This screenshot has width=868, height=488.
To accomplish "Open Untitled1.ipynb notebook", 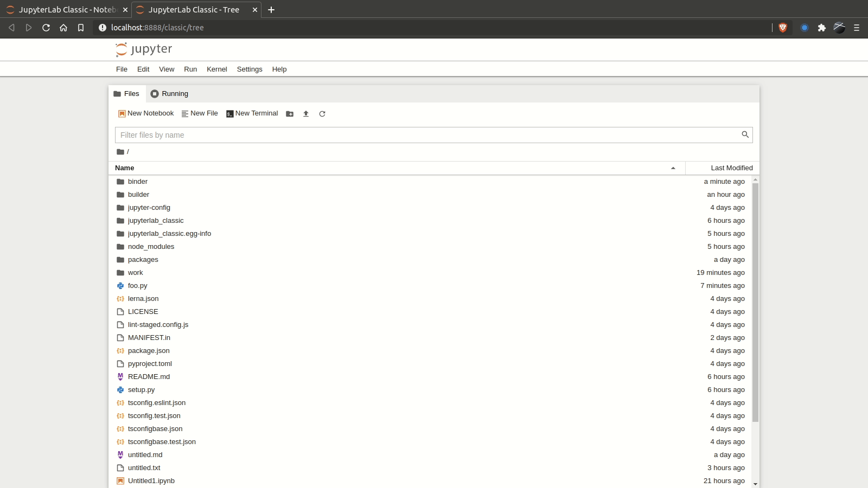I will tap(151, 481).
